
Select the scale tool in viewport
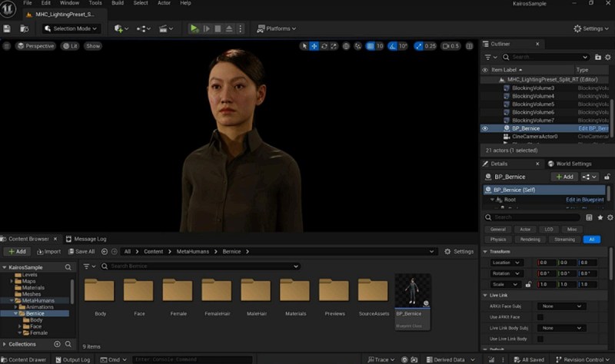(x=334, y=46)
